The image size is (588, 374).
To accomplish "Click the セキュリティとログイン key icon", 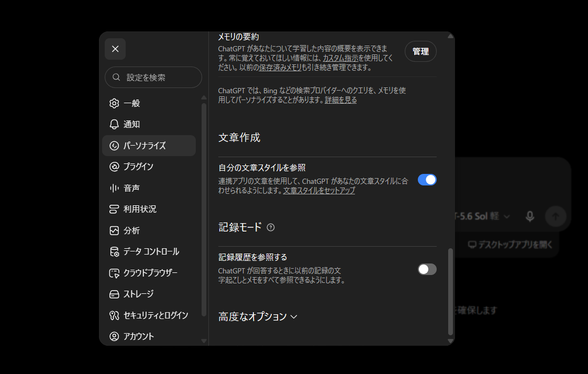I will click(x=114, y=315).
